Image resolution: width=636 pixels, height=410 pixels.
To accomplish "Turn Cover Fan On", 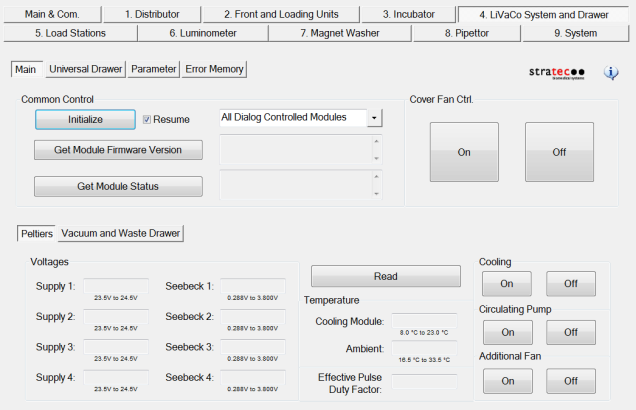I will [464, 152].
